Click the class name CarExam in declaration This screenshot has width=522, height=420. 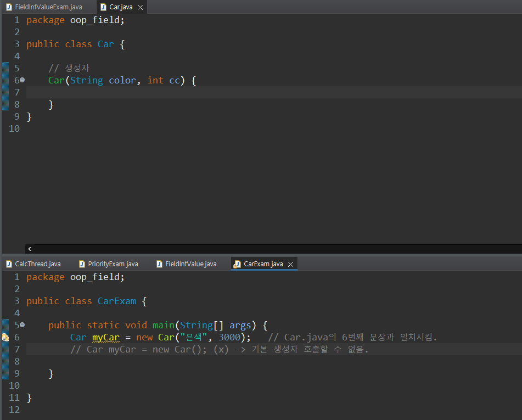pyautogui.click(x=116, y=301)
